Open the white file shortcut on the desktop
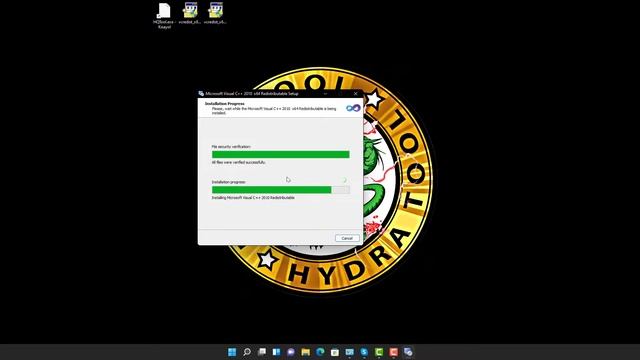 click(164, 16)
